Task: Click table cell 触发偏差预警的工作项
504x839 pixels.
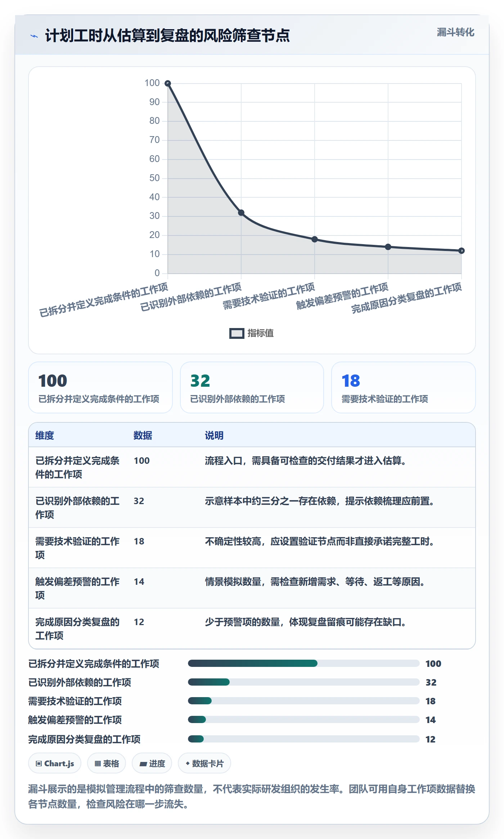Action: (77, 588)
